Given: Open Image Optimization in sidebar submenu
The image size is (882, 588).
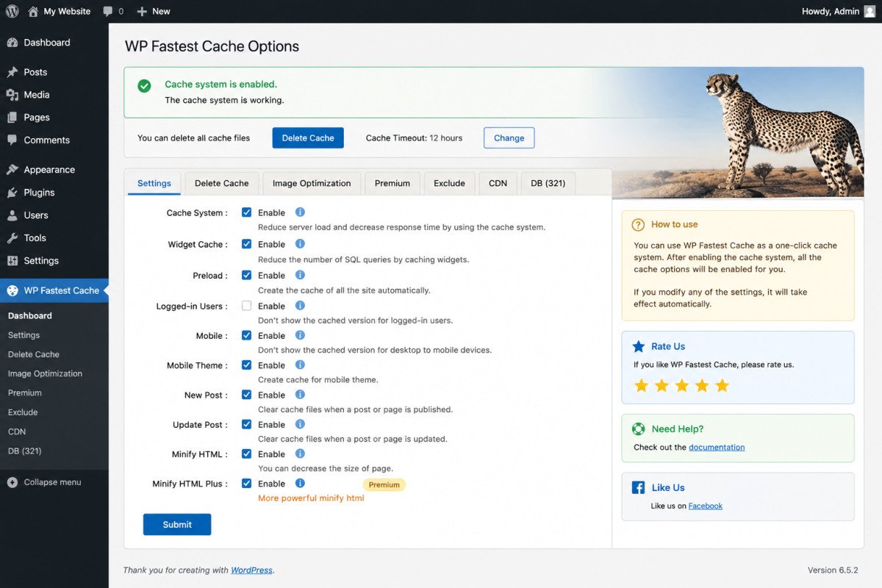Looking at the screenshot, I should coord(45,373).
